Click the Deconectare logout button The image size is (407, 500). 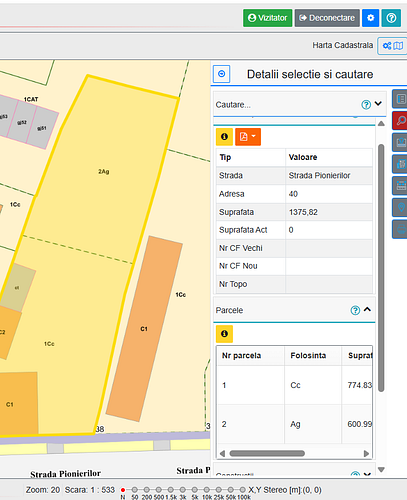(327, 18)
